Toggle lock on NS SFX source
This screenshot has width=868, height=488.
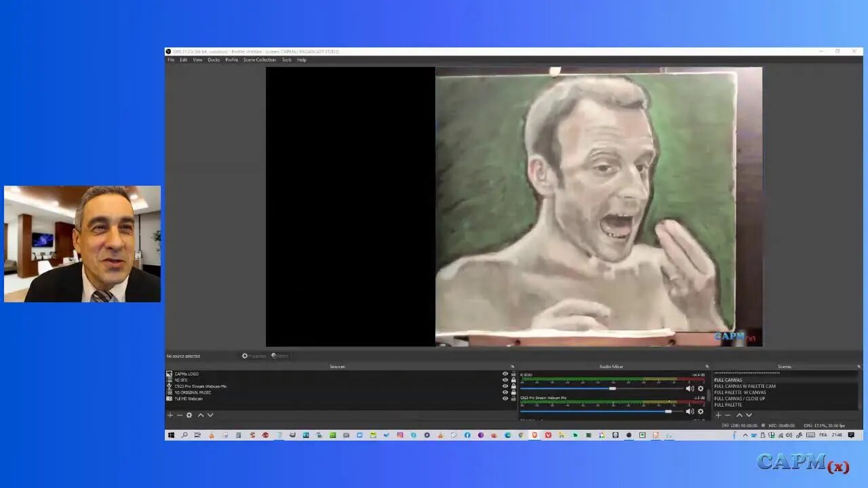[x=513, y=380]
